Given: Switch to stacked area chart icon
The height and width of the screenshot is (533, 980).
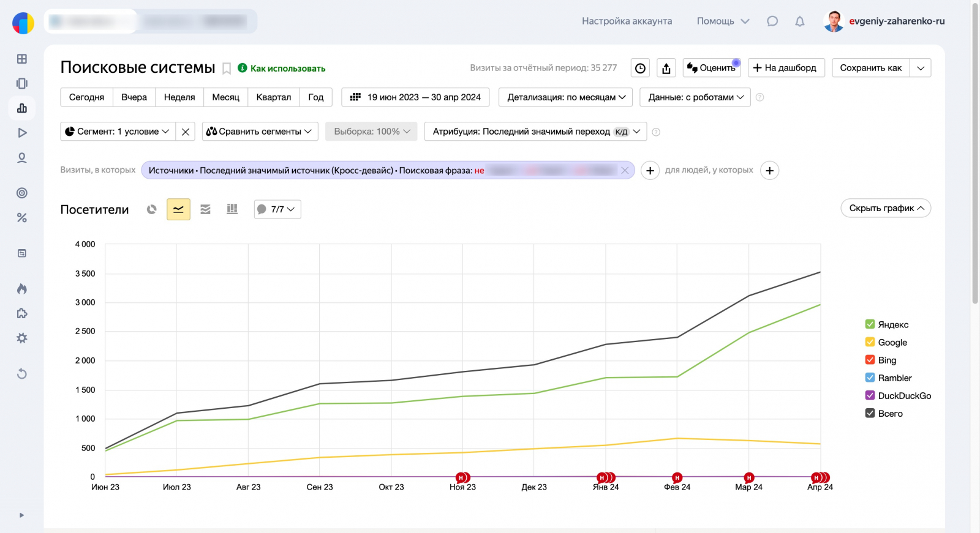Looking at the screenshot, I should tap(205, 209).
